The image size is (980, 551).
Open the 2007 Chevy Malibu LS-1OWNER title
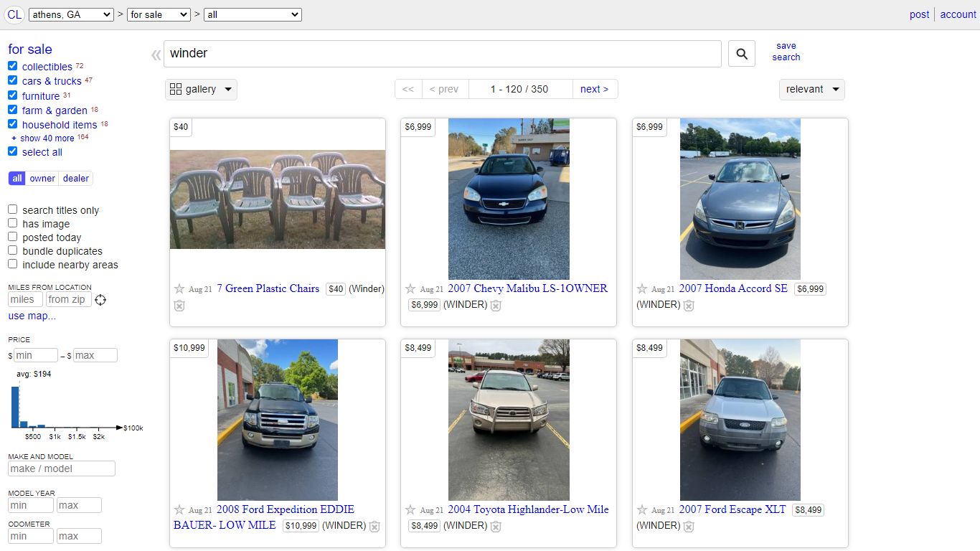[528, 288]
